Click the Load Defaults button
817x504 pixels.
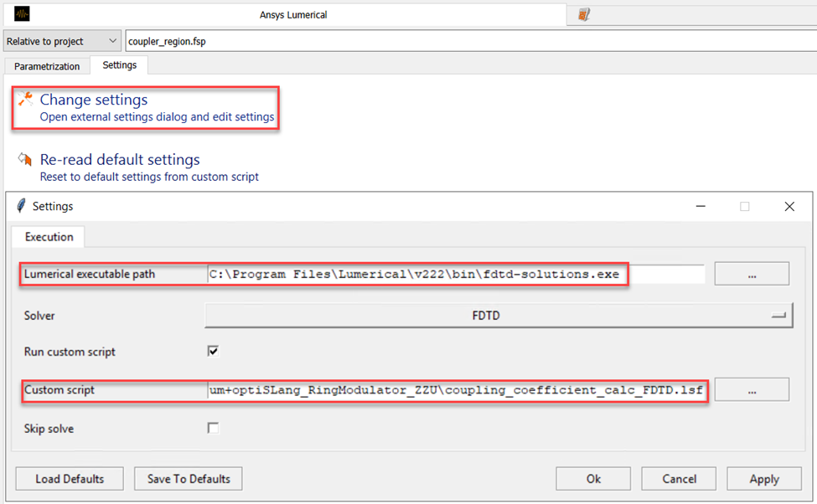[x=70, y=479]
